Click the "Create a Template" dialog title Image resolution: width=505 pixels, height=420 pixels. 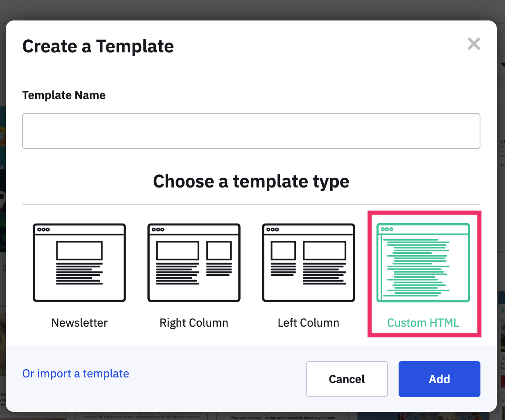tap(98, 46)
